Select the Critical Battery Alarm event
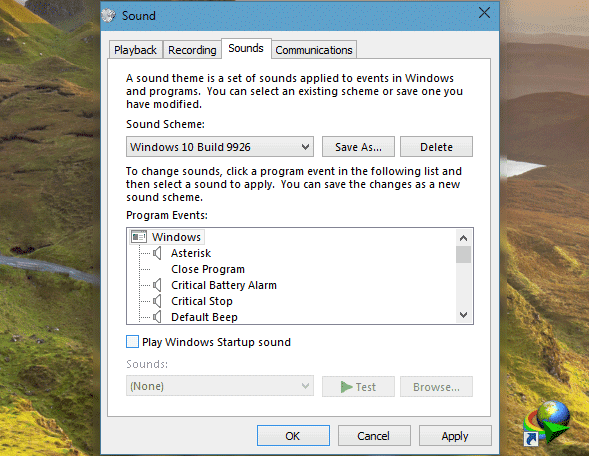589x456 pixels. pyautogui.click(x=224, y=285)
